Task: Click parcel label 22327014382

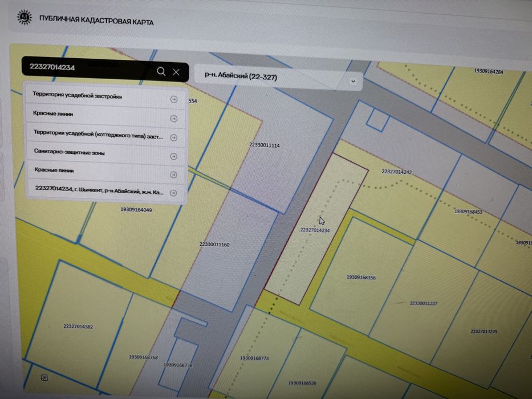Action: coord(78,327)
